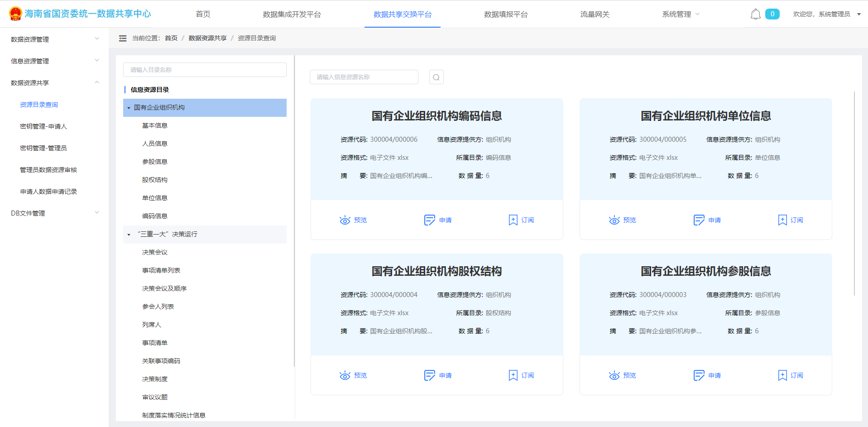Click the 国有企业组织机构编码信息 card title
Screen dimensions: 868x427
[436, 116]
